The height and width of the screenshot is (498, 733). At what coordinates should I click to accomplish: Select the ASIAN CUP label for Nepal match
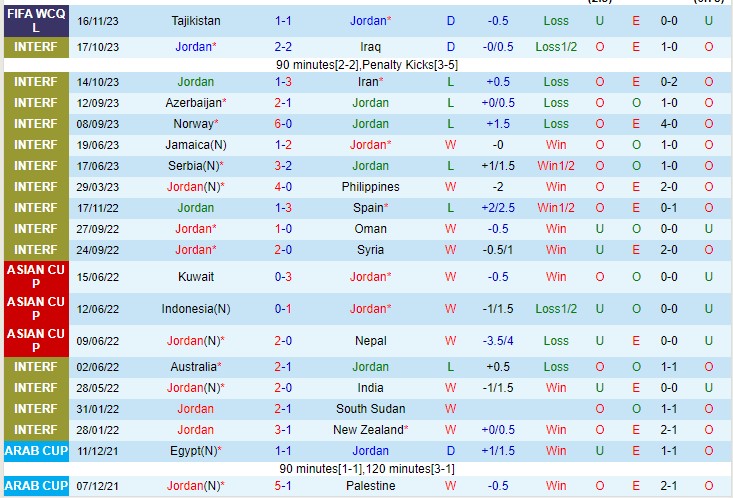(x=36, y=341)
